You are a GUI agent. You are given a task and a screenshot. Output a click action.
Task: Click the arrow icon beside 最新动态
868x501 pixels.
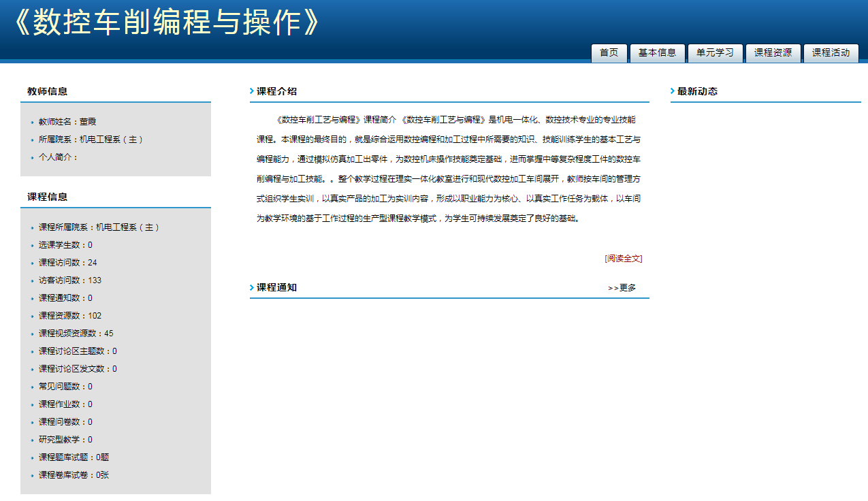pyautogui.click(x=673, y=91)
